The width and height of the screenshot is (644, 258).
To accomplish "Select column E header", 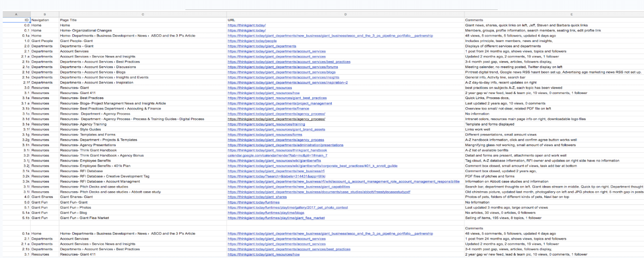I will 553,15.
